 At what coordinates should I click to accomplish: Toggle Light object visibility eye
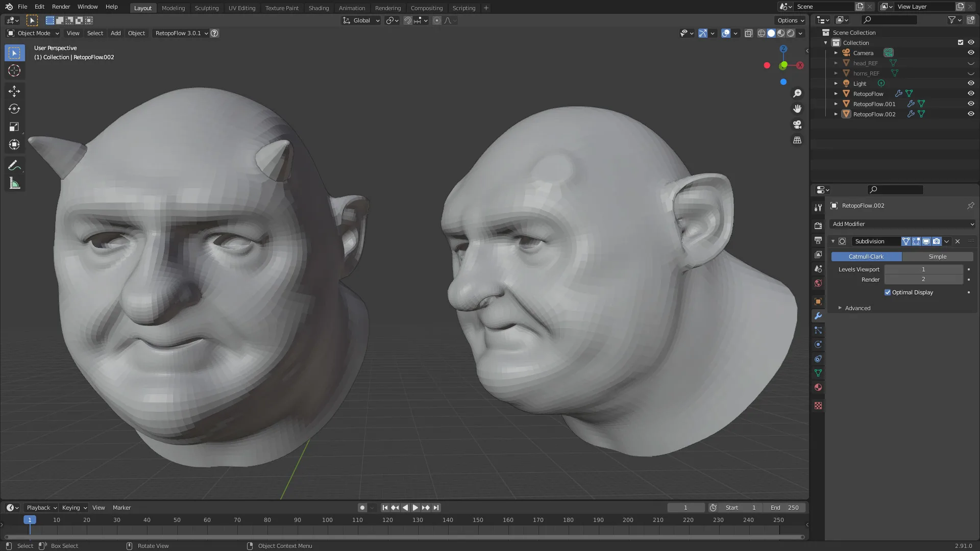pyautogui.click(x=971, y=84)
